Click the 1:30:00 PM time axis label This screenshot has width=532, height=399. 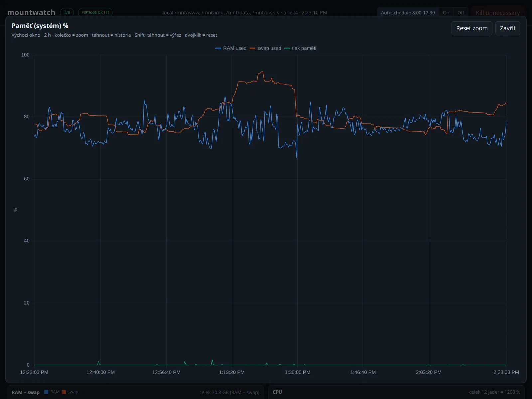tap(298, 372)
